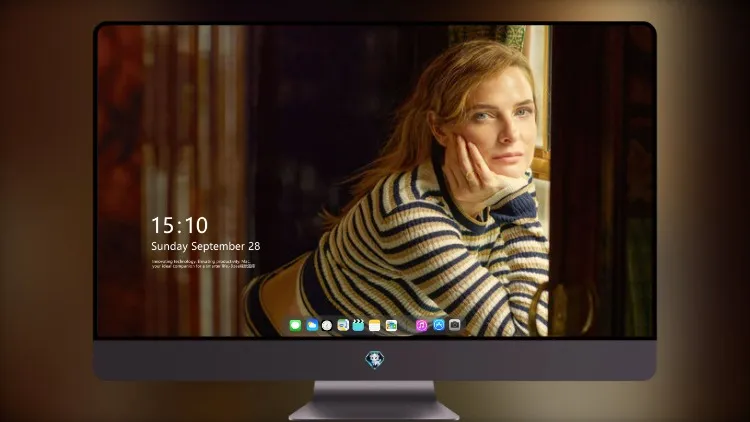Open the blue App Store icon
Screen dimensions: 750x422
439,325
